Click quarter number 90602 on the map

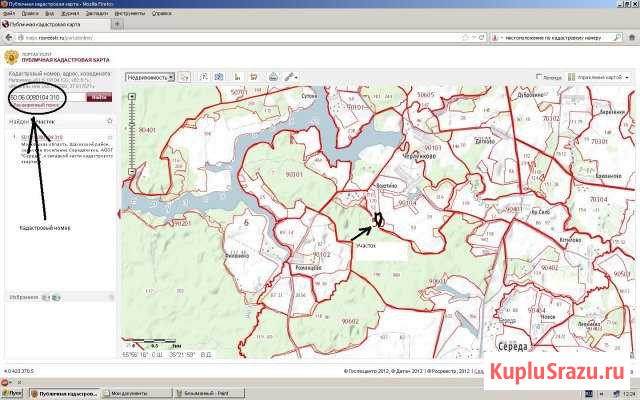pos(350,322)
